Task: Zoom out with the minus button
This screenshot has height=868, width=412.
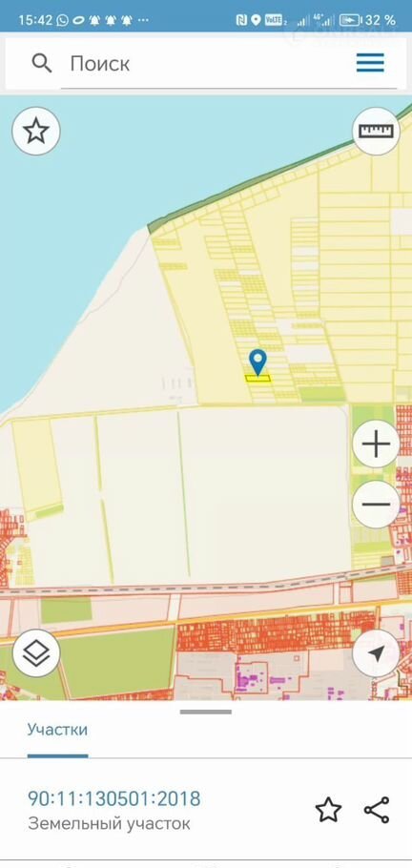Action: 376,505
